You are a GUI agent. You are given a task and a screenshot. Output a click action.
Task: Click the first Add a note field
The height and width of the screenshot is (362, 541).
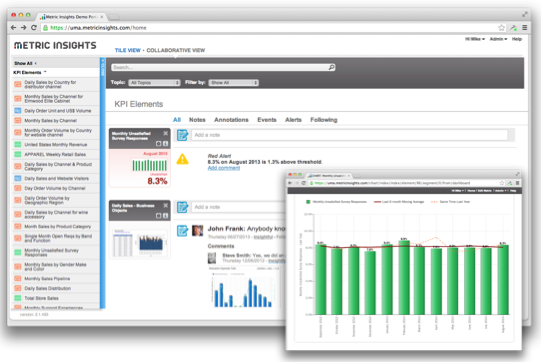click(x=349, y=135)
